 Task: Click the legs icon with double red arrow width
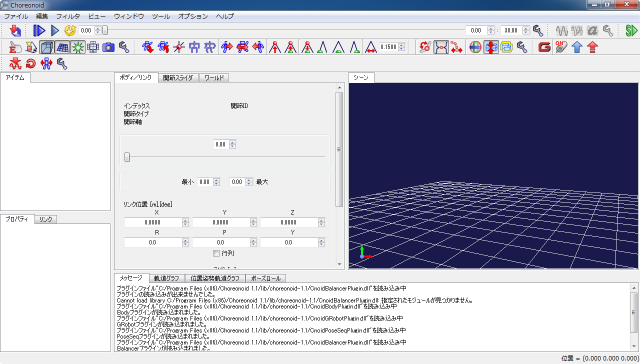click(x=370, y=47)
